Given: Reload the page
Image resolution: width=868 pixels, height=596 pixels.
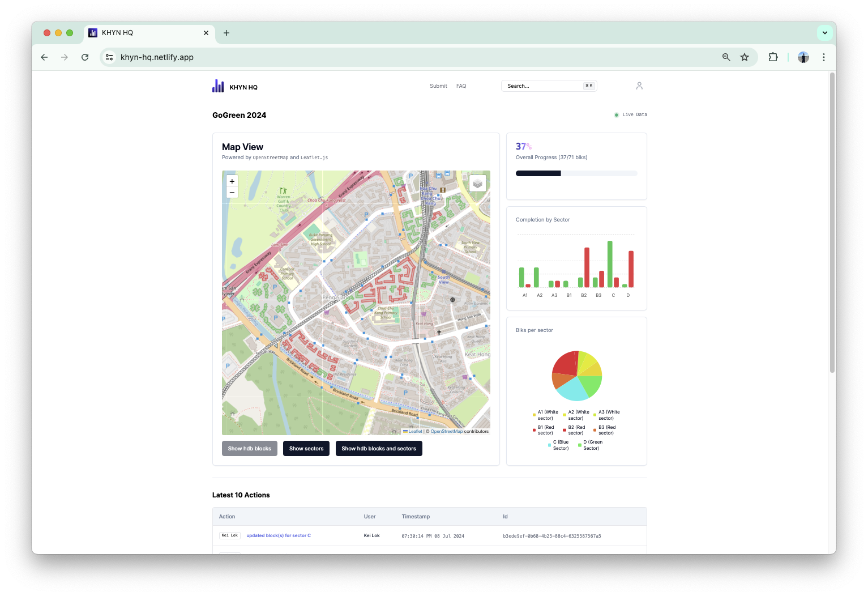Looking at the screenshot, I should coord(85,57).
